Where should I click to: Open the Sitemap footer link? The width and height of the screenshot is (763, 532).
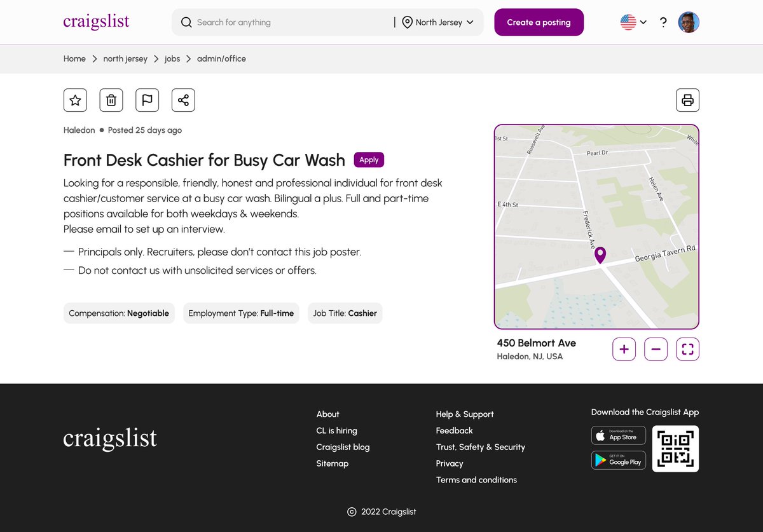tap(333, 463)
